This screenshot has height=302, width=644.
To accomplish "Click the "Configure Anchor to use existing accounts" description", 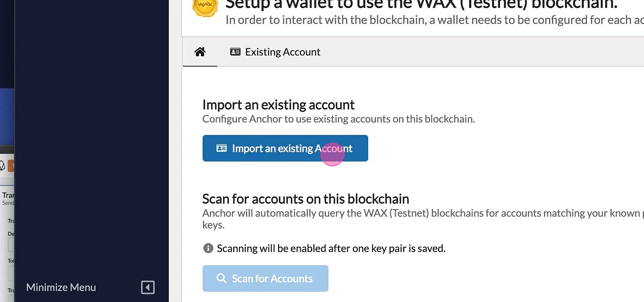I will click(338, 119).
